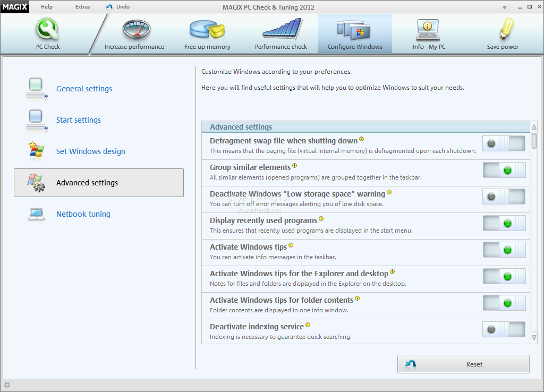This screenshot has height=392, width=544.
Task: Click the Advanced settings gear-flag icon
Action: pos(36,183)
